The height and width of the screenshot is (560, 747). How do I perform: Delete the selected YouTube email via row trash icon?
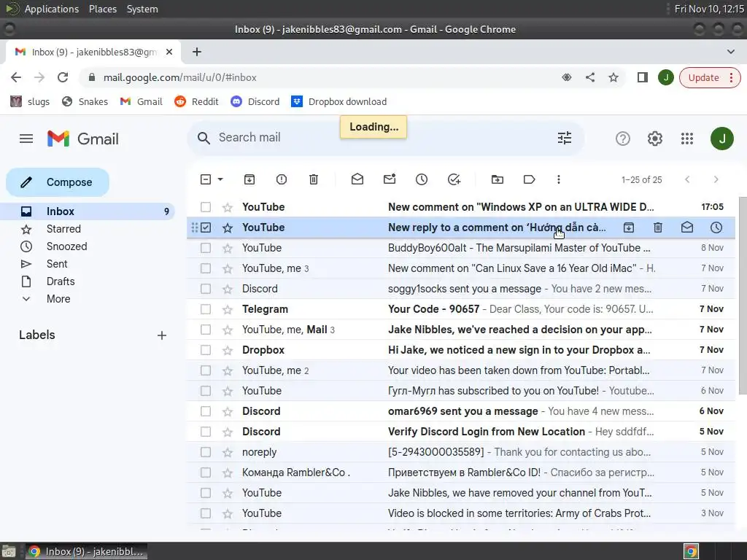coord(658,227)
